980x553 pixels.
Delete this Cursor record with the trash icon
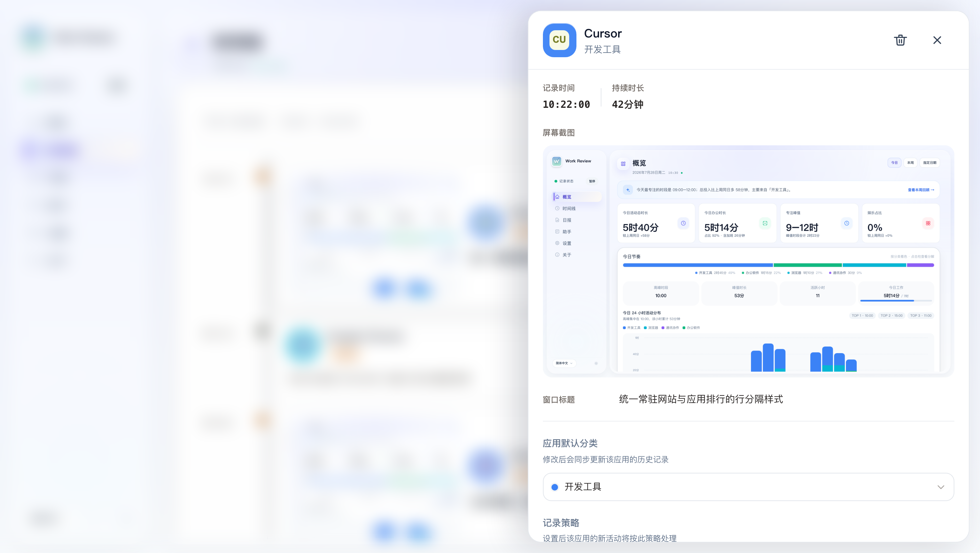(x=900, y=40)
